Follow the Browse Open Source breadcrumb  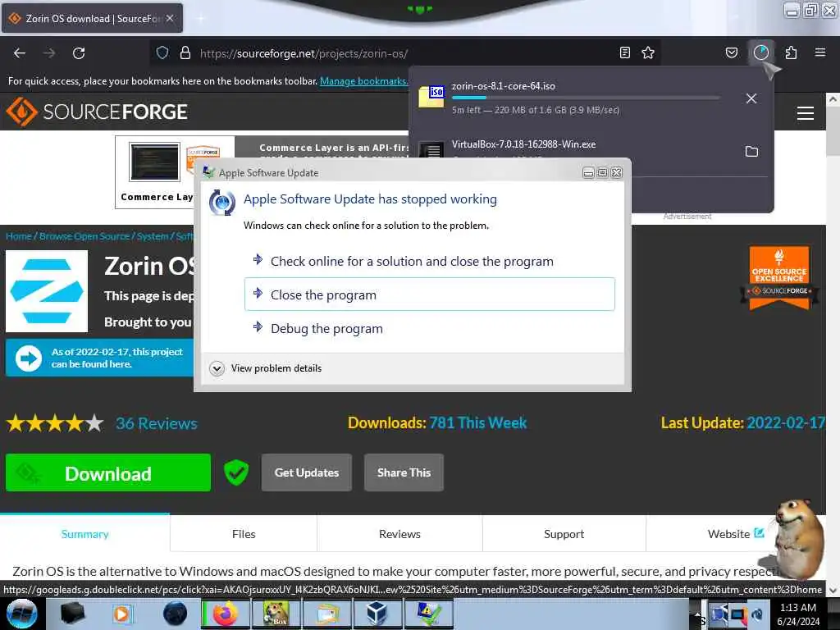(x=84, y=236)
